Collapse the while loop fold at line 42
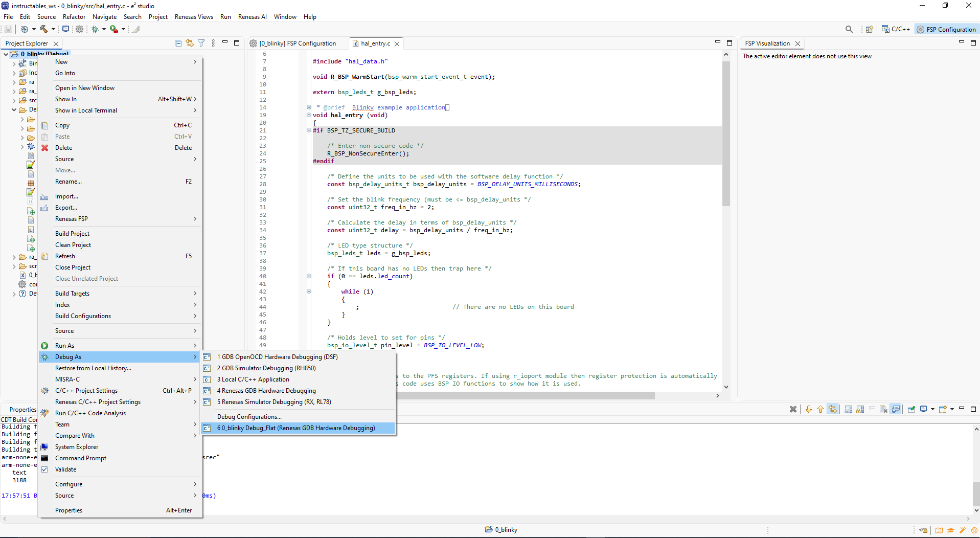The image size is (980, 538). point(309,292)
